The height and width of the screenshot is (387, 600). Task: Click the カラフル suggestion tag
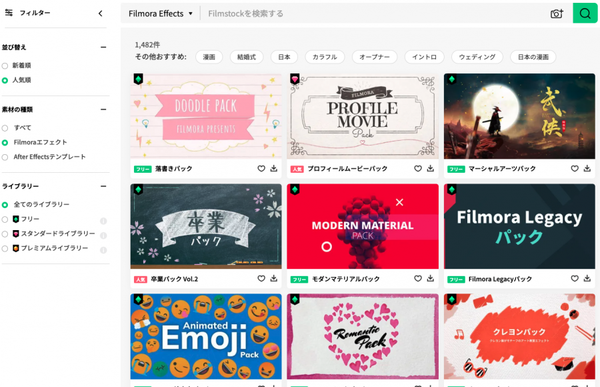click(324, 57)
